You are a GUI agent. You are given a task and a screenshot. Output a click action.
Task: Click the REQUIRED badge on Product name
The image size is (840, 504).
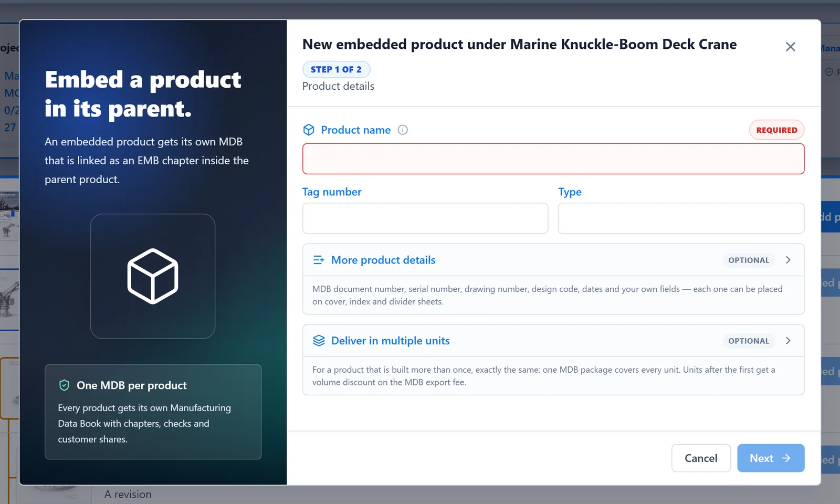pyautogui.click(x=776, y=130)
